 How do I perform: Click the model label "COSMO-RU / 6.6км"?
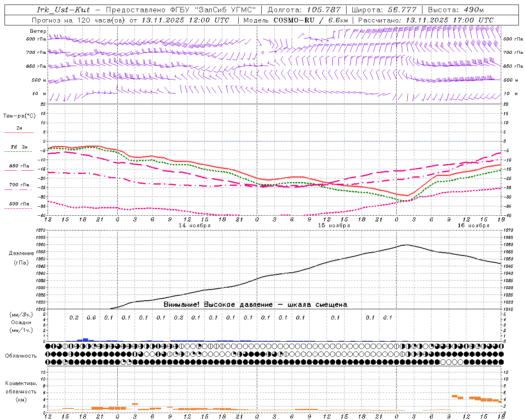(x=311, y=20)
